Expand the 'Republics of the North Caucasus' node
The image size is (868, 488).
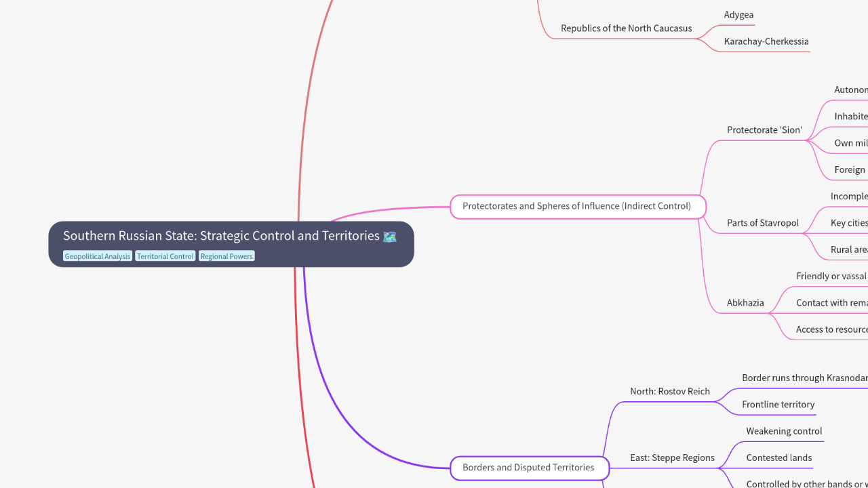[x=626, y=28]
